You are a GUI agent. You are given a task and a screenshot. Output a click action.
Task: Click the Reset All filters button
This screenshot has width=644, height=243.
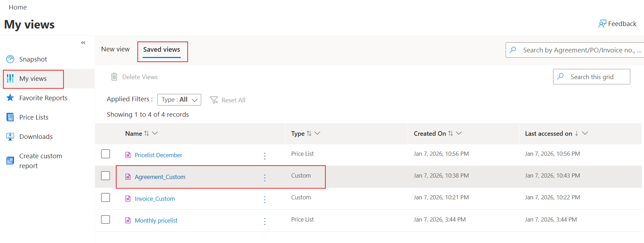pyautogui.click(x=228, y=100)
